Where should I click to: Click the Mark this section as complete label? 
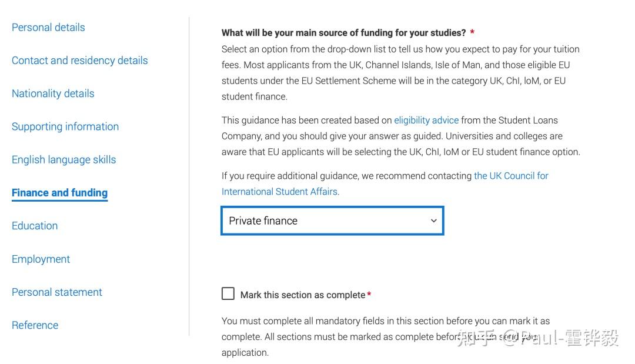click(303, 295)
